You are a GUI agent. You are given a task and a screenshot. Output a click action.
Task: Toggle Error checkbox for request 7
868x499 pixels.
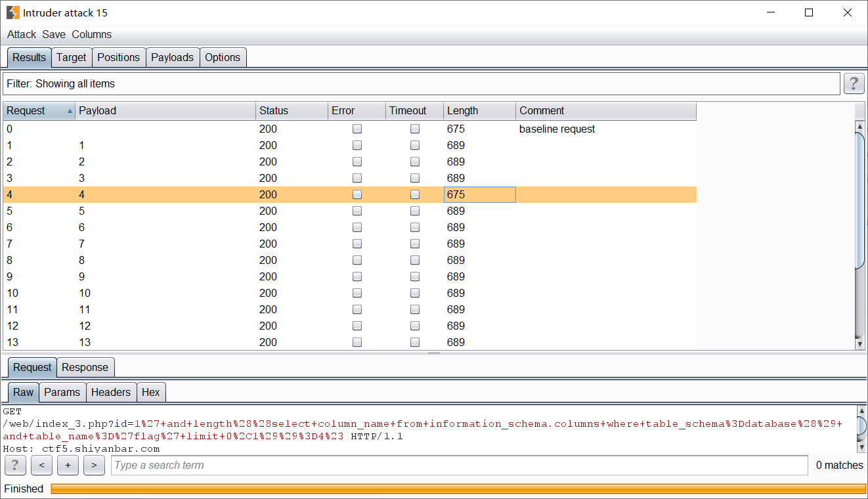pos(357,244)
